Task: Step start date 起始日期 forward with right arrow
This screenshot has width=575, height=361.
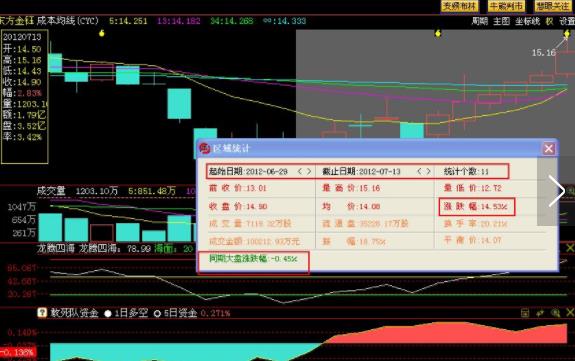Action: point(309,171)
